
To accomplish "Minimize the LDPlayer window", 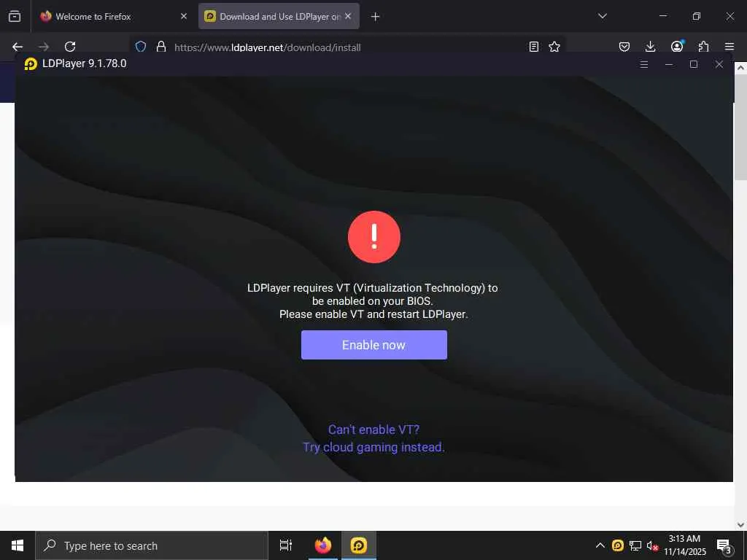I will 669,64.
